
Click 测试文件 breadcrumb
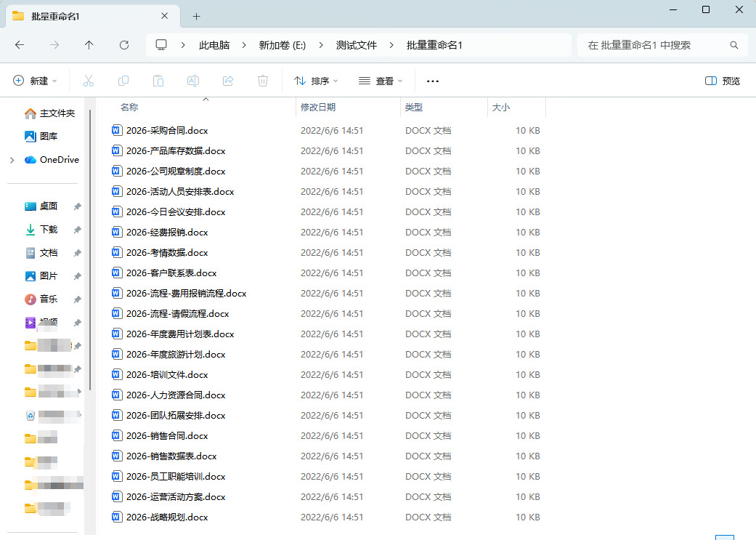(x=357, y=45)
